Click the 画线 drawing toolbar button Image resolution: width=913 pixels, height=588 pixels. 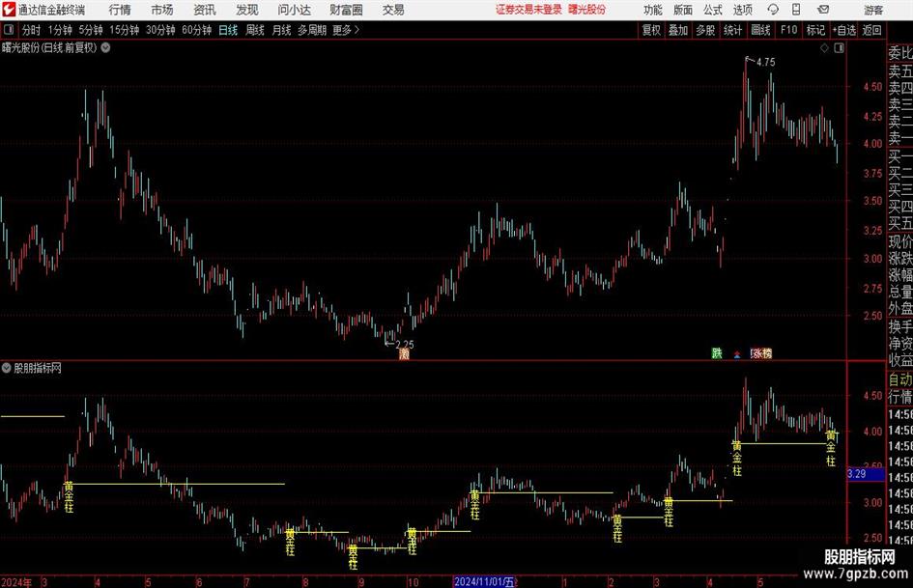(760, 30)
